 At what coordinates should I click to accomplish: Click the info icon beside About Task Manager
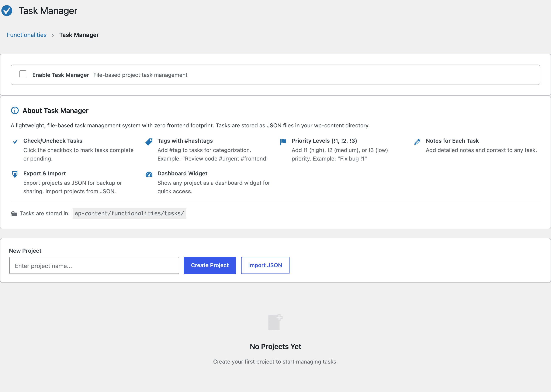pos(15,111)
